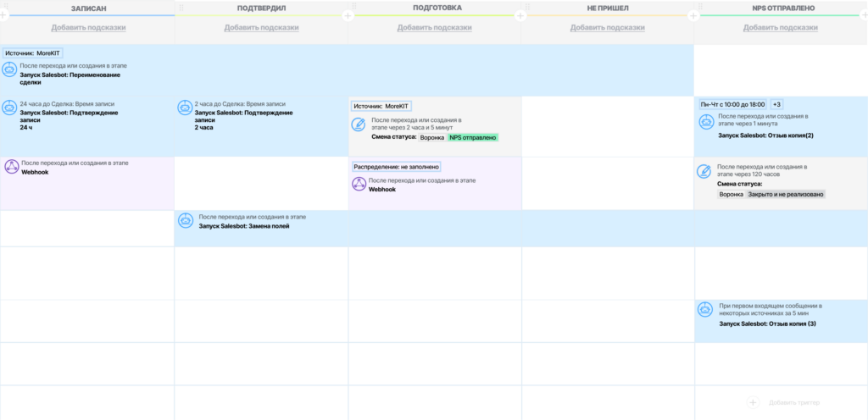Screen dimensions: 868x420
Task: Click status change pencil icon in ПОДГОТОВКА
Action: pyautogui.click(x=359, y=124)
